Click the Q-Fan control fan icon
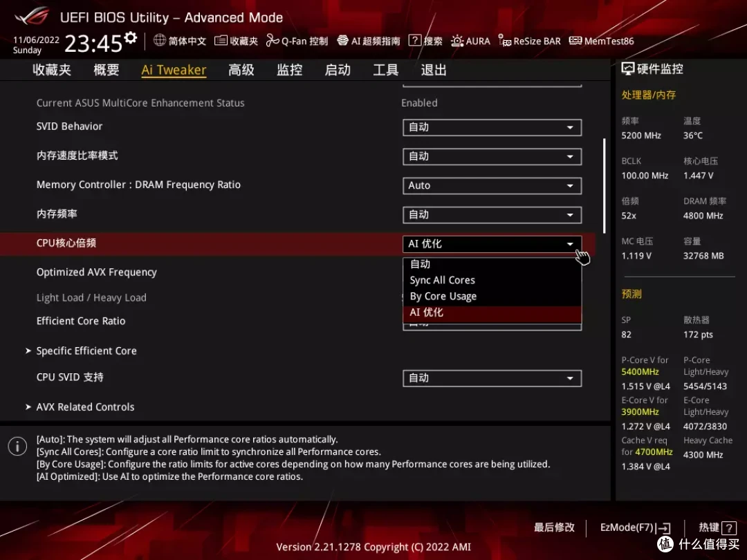This screenshot has width=747, height=560. [x=273, y=41]
